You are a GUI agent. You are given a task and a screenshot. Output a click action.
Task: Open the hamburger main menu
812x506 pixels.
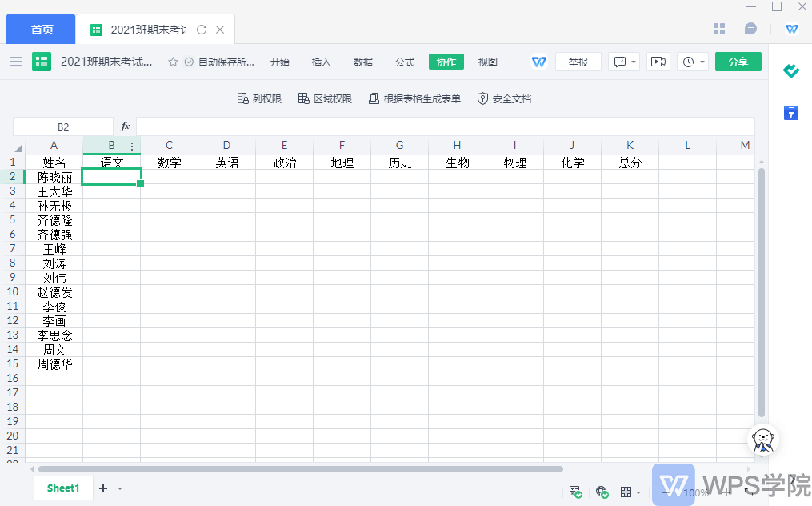pyautogui.click(x=16, y=62)
